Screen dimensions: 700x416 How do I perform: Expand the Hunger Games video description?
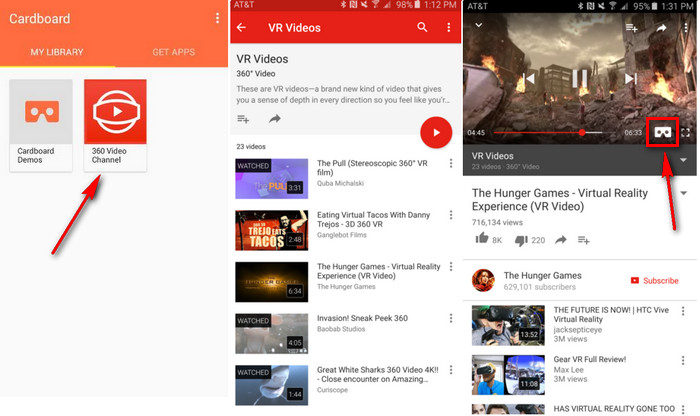click(683, 193)
